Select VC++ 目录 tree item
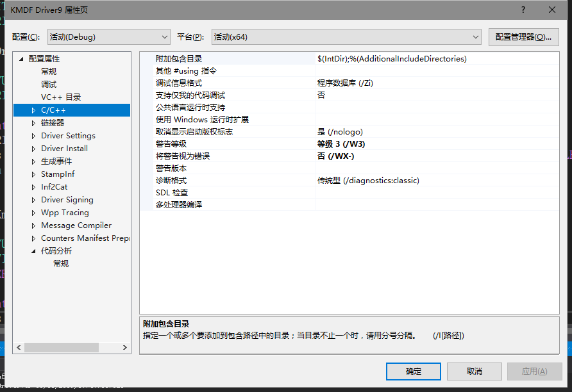Image resolution: width=572 pixels, height=392 pixels. click(60, 97)
